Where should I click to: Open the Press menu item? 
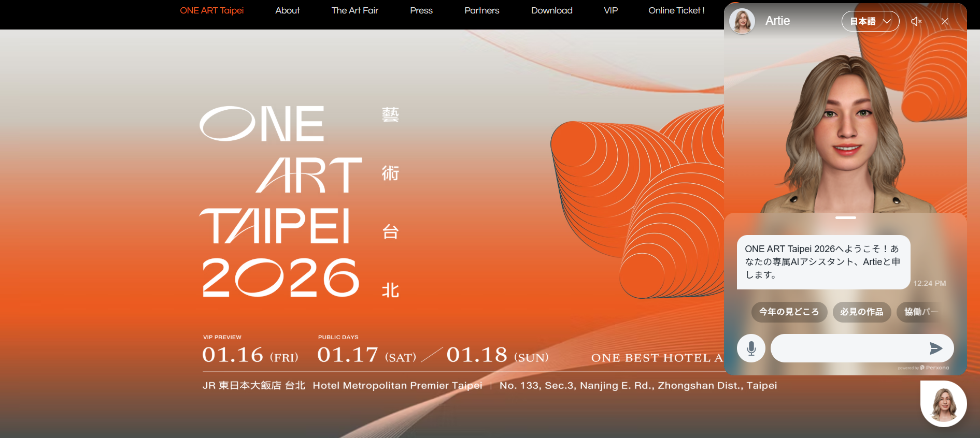421,10
